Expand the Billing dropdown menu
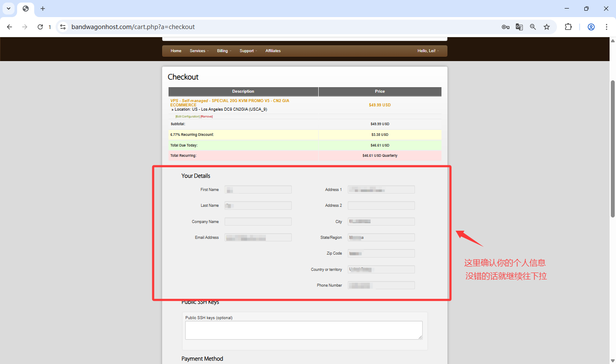The width and height of the screenshot is (616, 364). pyautogui.click(x=224, y=51)
